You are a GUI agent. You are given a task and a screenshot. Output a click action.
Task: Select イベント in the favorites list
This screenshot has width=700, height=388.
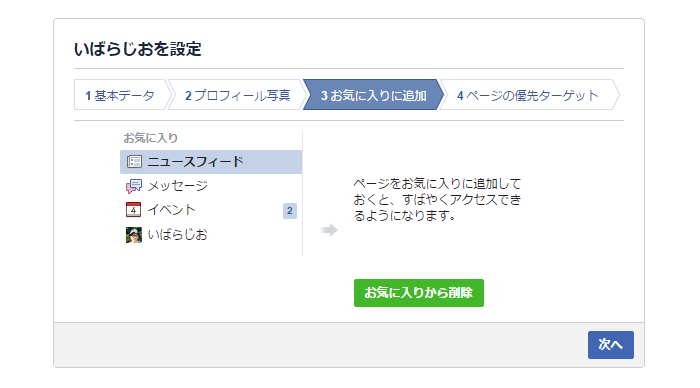(x=211, y=210)
